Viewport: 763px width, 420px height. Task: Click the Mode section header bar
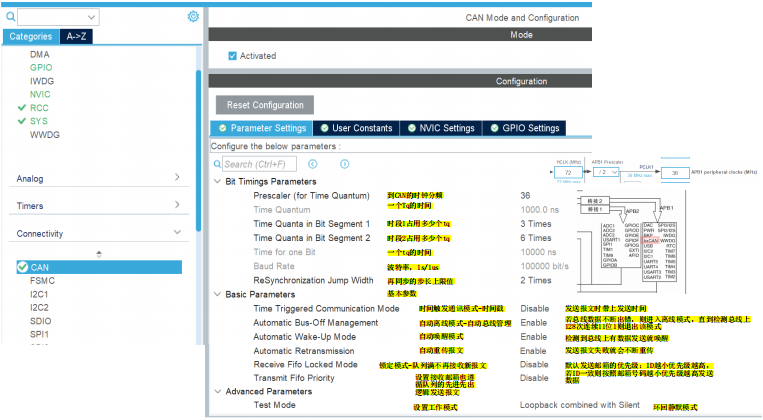(400, 35)
